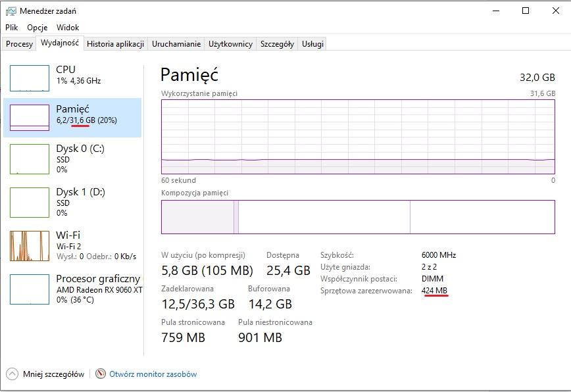Image resolution: width=571 pixels, height=392 pixels.
Task: Open the Usługi tab
Action: (312, 44)
